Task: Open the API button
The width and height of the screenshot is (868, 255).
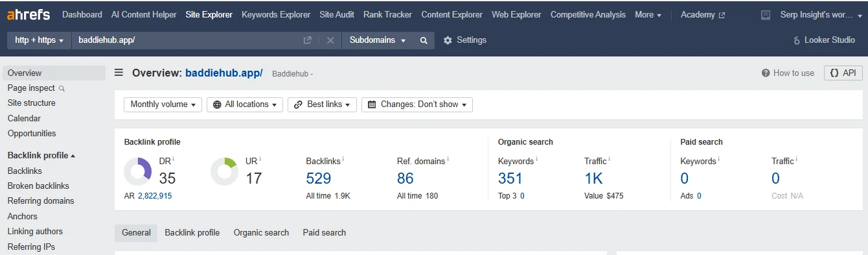Action: pyautogui.click(x=843, y=73)
